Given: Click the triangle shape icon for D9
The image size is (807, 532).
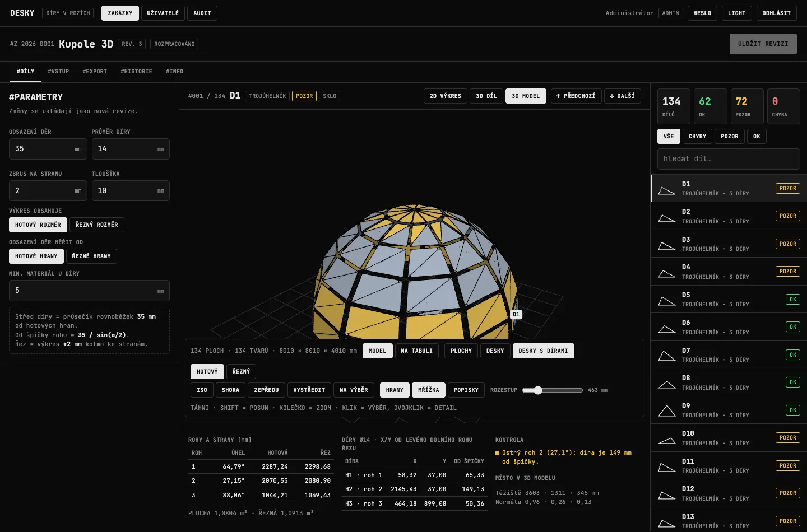Looking at the screenshot, I should click(666, 411).
